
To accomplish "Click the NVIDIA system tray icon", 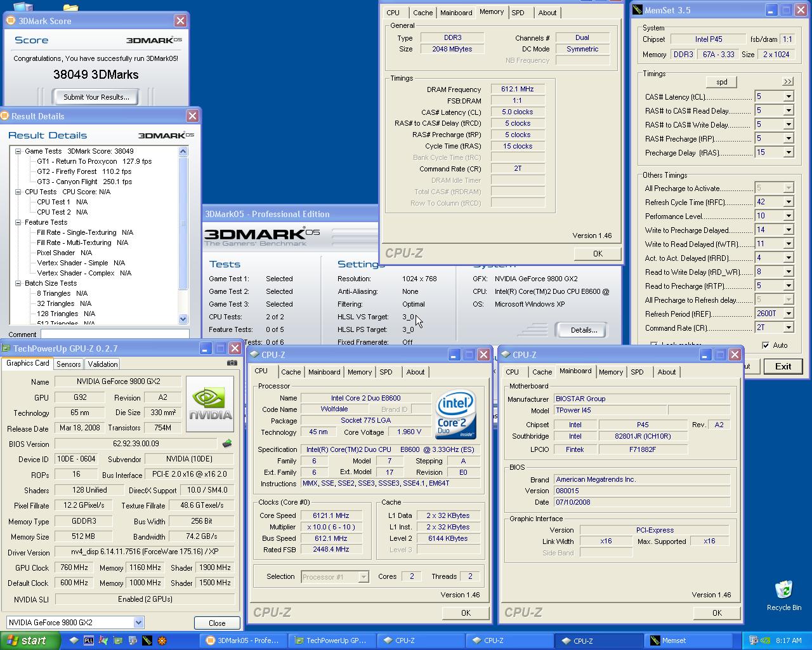I will coord(767,640).
